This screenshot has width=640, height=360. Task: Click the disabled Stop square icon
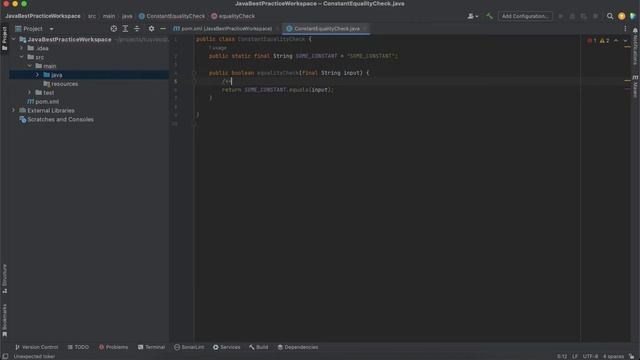[x=596, y=16]
